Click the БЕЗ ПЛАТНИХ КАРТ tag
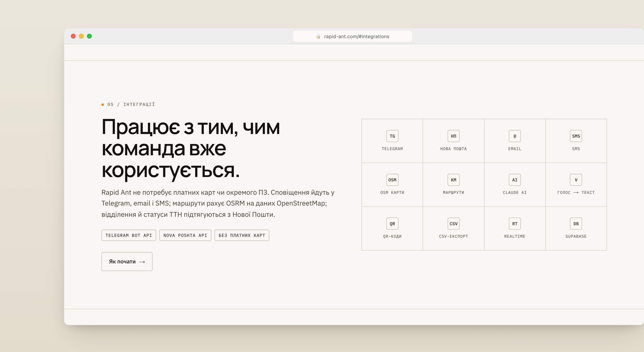Image resolution: width=644 pixels, height=352 pixels. 242,235
